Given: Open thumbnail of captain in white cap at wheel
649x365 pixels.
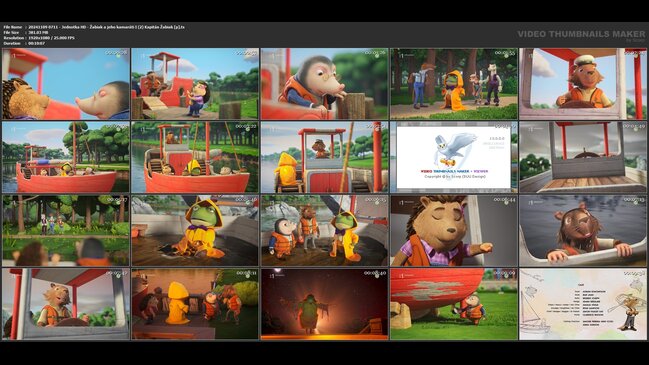Looking at the screenshot, I should pos(583,84).
